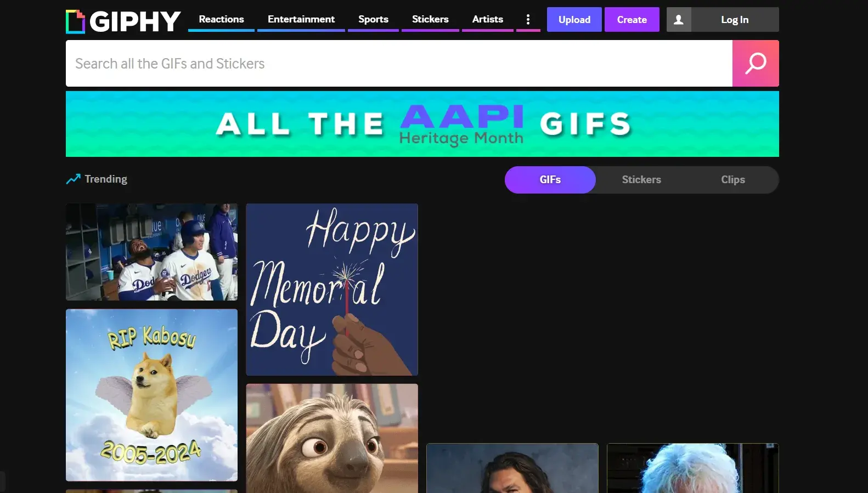This screenshot has height=493, width=868.
Task: Browse the Artists section
Action: point(488,19)
